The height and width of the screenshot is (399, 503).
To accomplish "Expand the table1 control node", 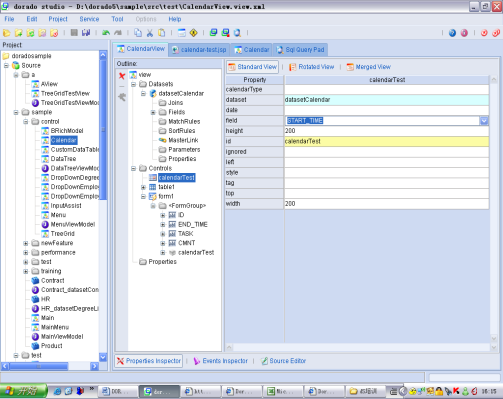I will coord(143,187).
